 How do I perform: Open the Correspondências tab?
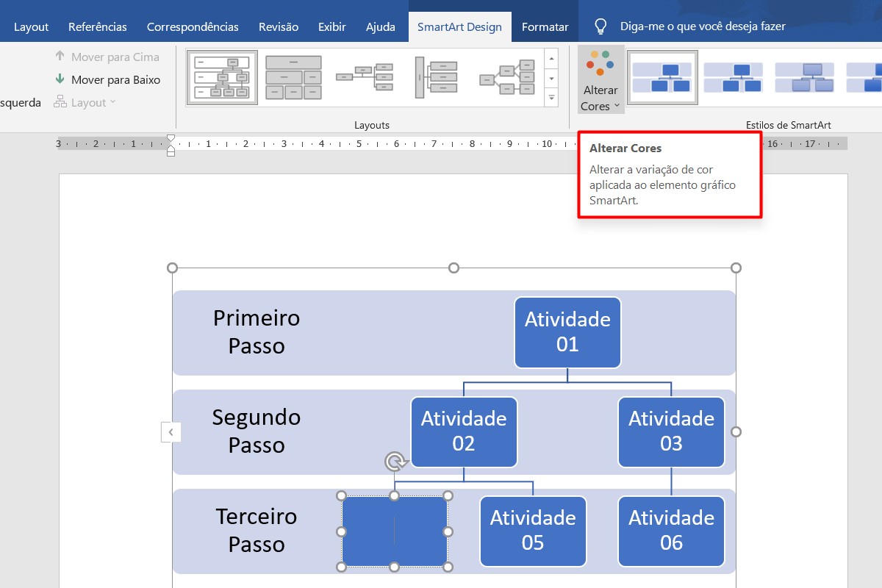point(193,26)
